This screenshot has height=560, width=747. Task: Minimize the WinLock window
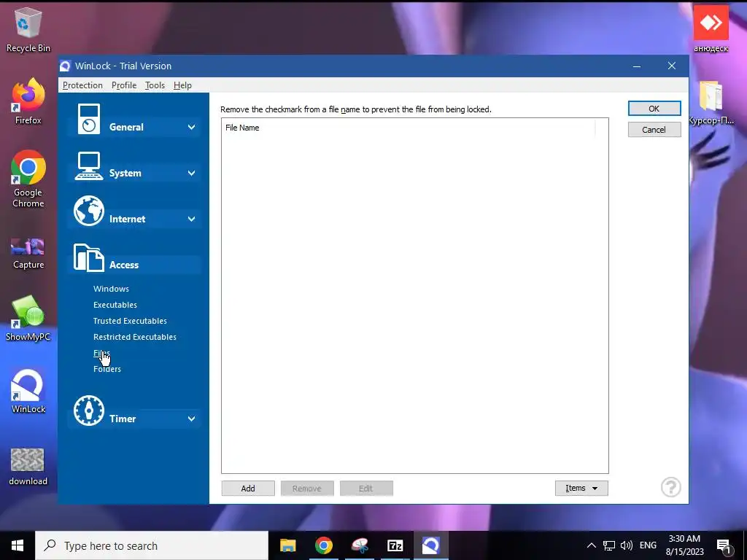click(x=636, y=66)
